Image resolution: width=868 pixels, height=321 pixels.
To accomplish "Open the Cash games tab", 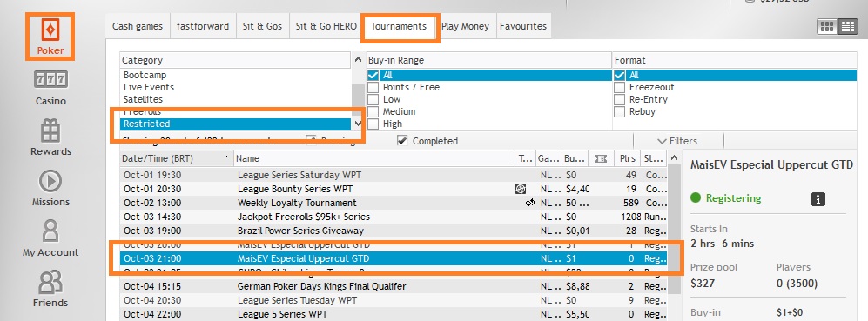I will point(138,26).
